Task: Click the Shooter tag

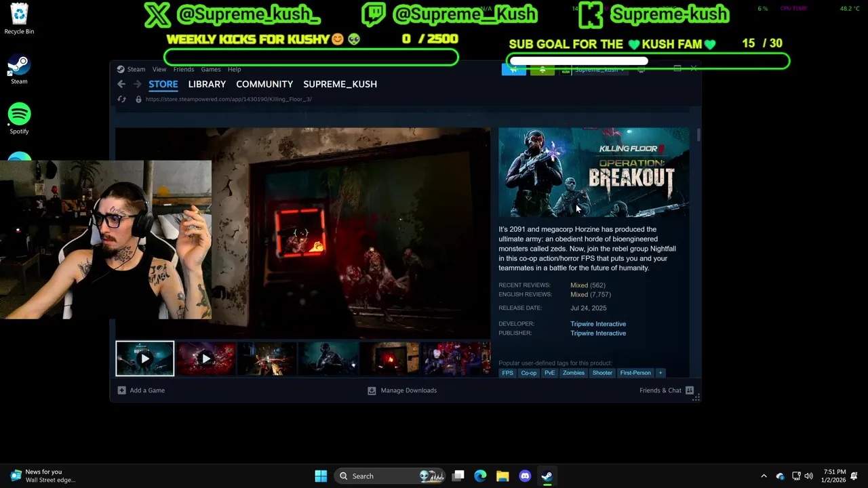Action: pyautogui.click(x=602, y=373)
